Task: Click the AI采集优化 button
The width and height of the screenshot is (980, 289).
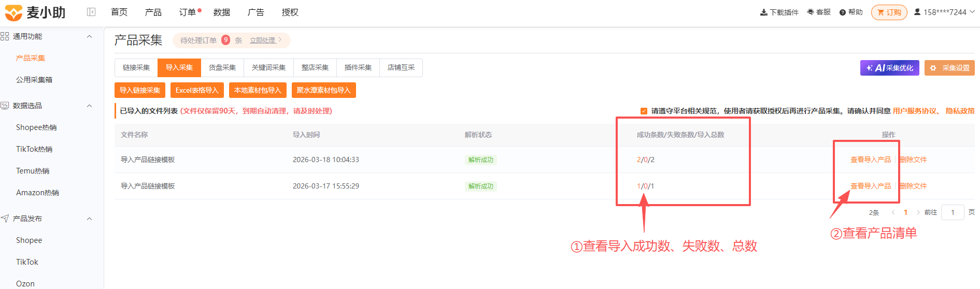Action: click(890, 68)
